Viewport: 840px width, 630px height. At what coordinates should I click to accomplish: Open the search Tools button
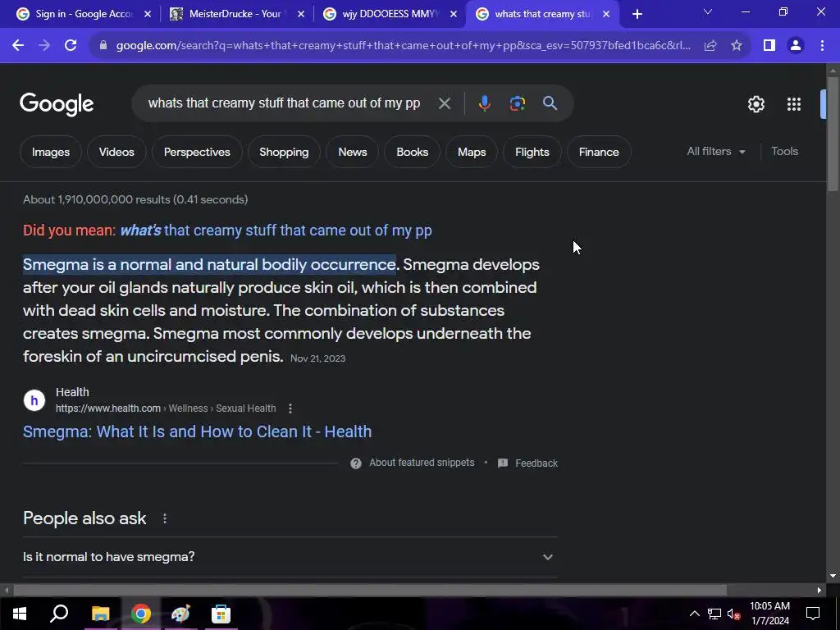[x=784, y=152]
